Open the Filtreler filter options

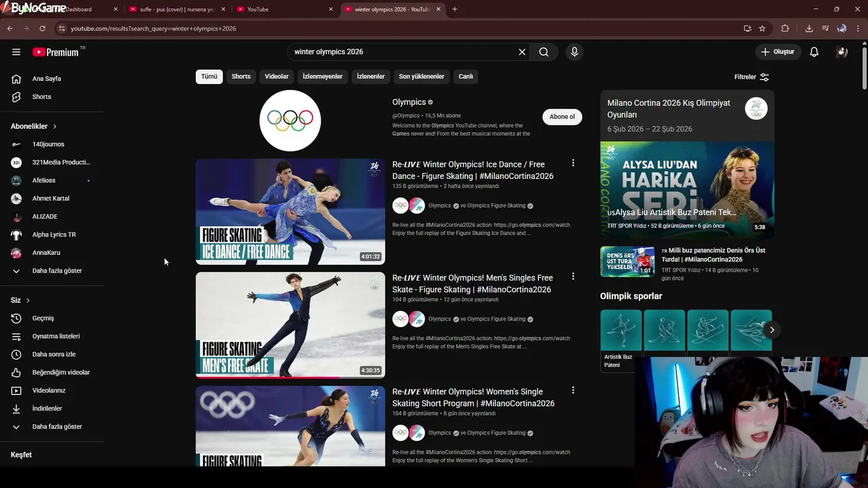point(751,77)
